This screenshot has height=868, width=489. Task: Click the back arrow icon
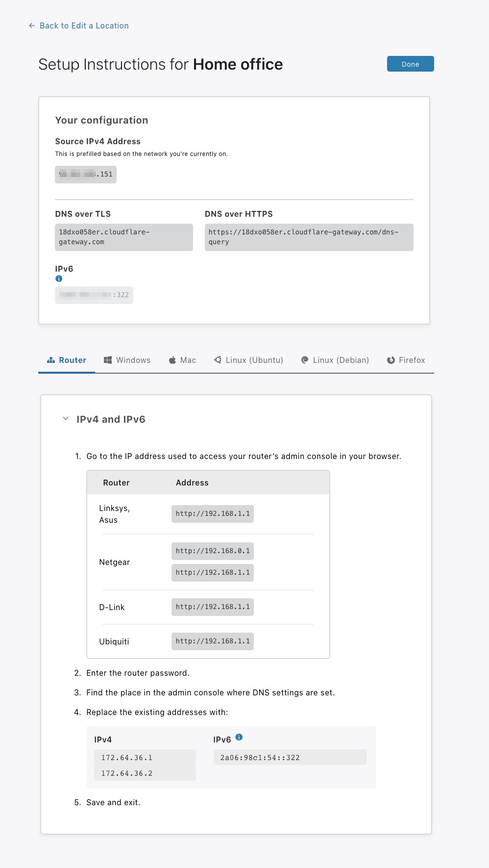click(32, 26)
